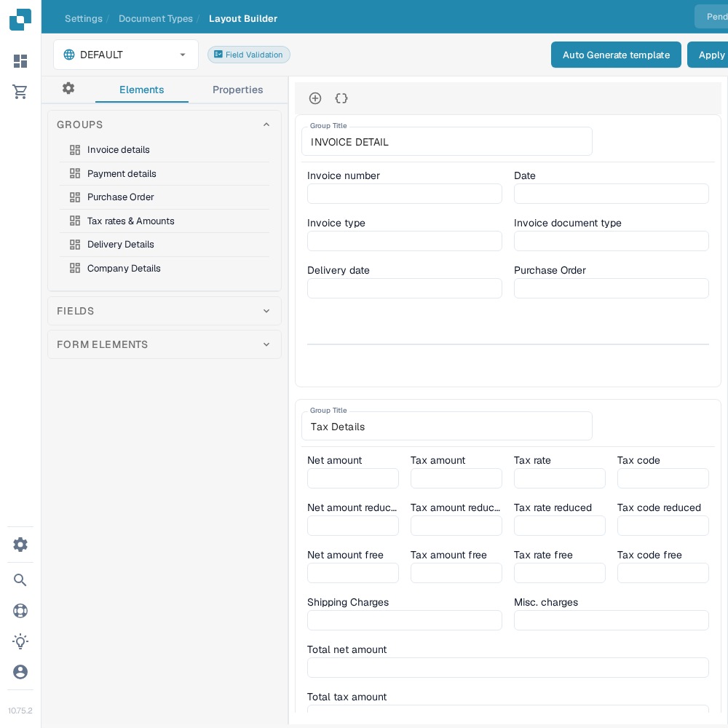This screenshot has height=728, width=728.
Task: Click the Shipping Charges input field
Action: tap(404, 620)
